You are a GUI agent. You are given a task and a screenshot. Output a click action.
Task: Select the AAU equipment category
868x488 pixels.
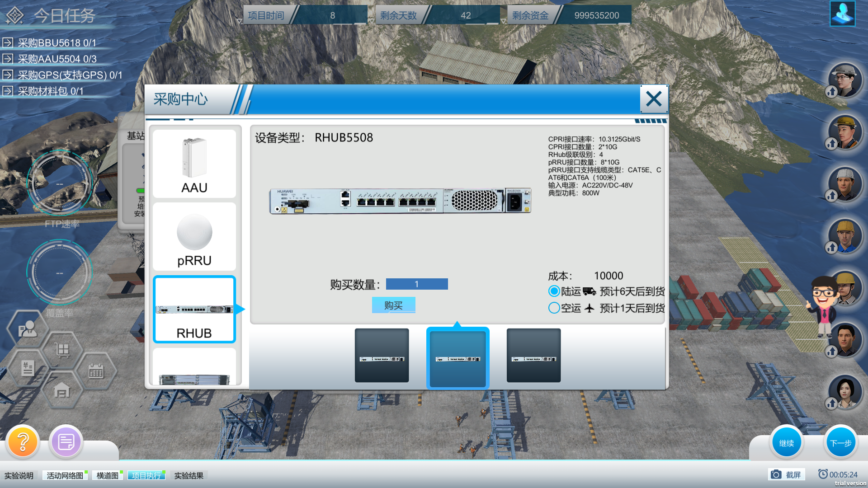[194, 164]
